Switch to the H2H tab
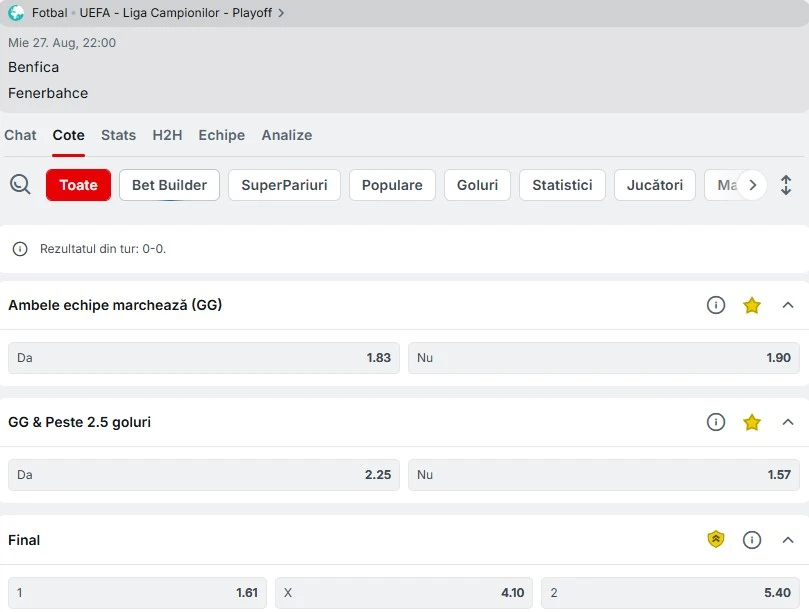Viewport: 809px width, 612px height. pos(167,135)
